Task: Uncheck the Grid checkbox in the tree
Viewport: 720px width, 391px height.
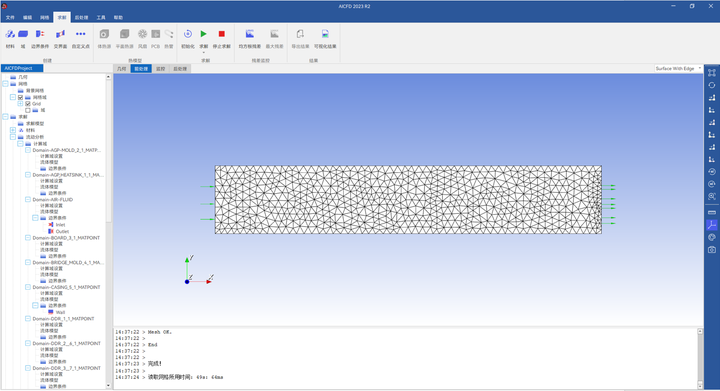Action: coord(28,104)
